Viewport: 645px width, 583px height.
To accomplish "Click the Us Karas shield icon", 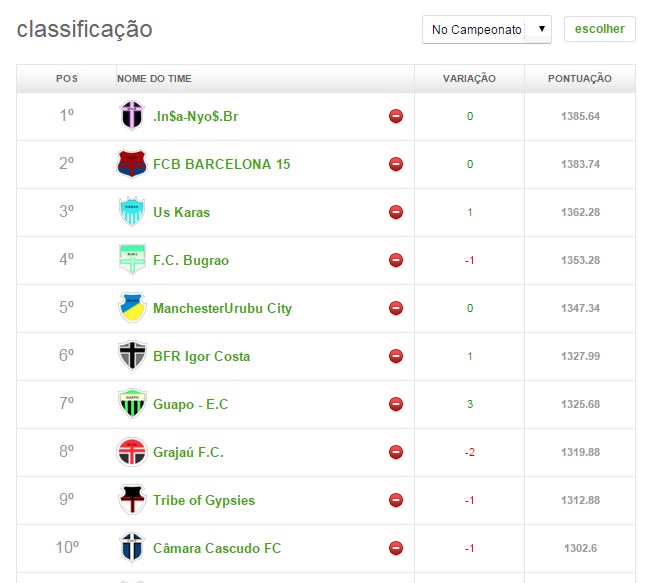I will click(132, 212).
